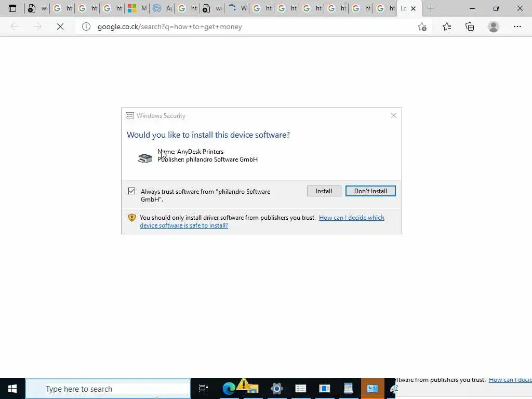Close the Windows Security dialog
This screenshot has height=399, width=532.
click(394, 116)
